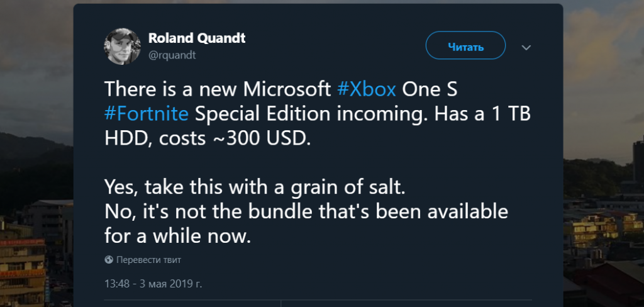Open the Roland Quandt profile name link

click(x=197, y=38)
